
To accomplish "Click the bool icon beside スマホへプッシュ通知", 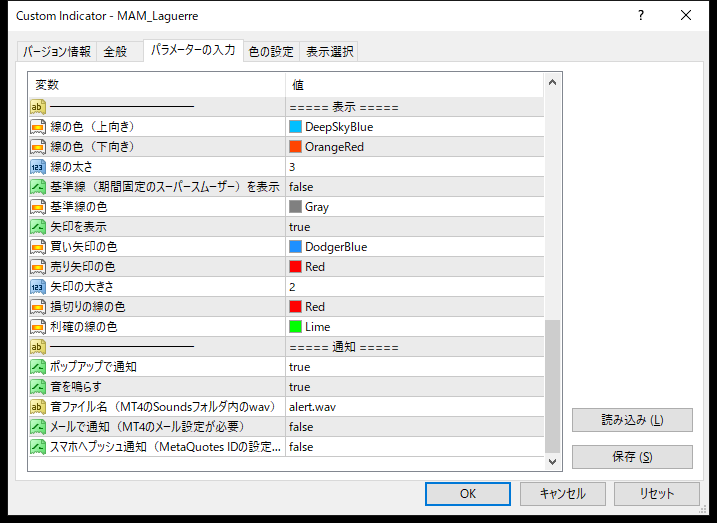I will 38,447.
